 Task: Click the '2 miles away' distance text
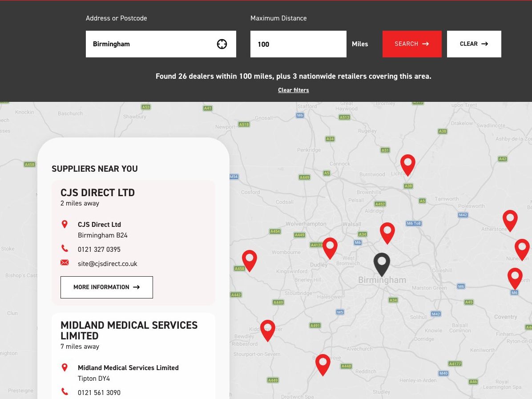(80, 203)
